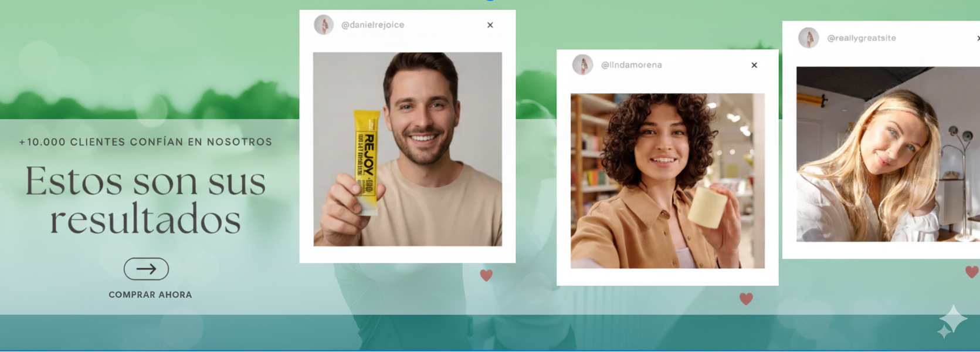Close the @danielrejoice post card
This screenshot has width=980, height=352.
click(x=490, y=25)
